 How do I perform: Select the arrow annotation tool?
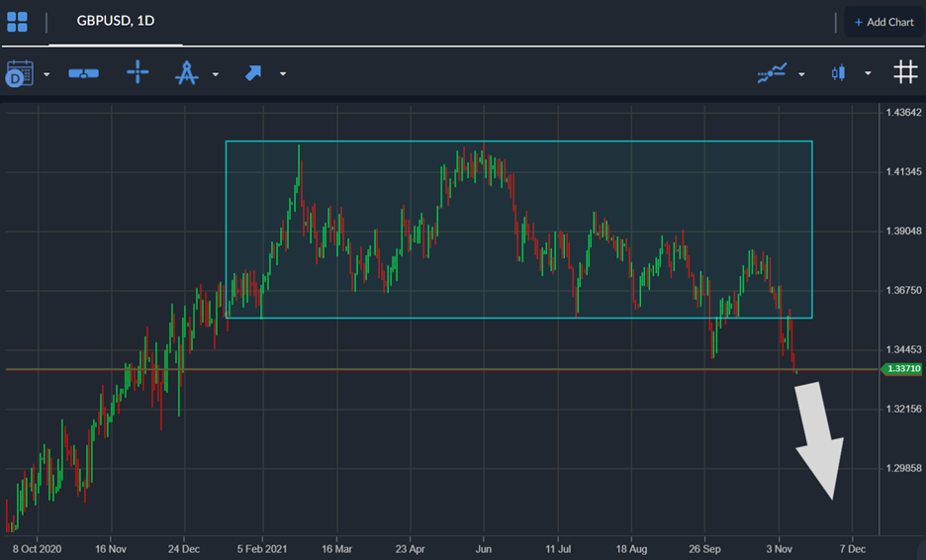tap(253, 73)
